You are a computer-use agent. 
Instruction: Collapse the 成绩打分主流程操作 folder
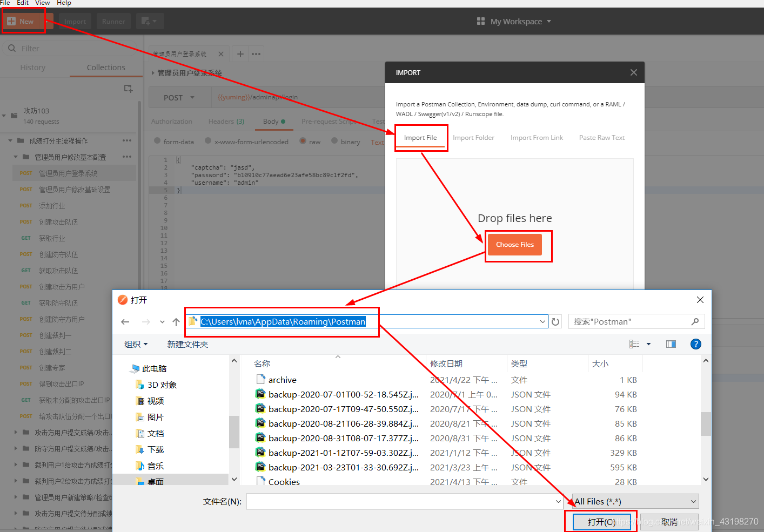coord(10,141)
